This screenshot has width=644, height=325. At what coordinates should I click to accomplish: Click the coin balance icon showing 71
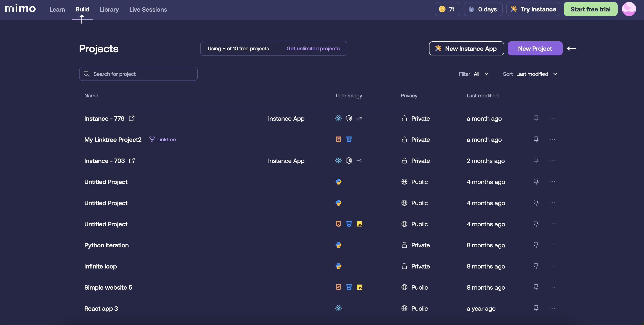click(442, 9)
